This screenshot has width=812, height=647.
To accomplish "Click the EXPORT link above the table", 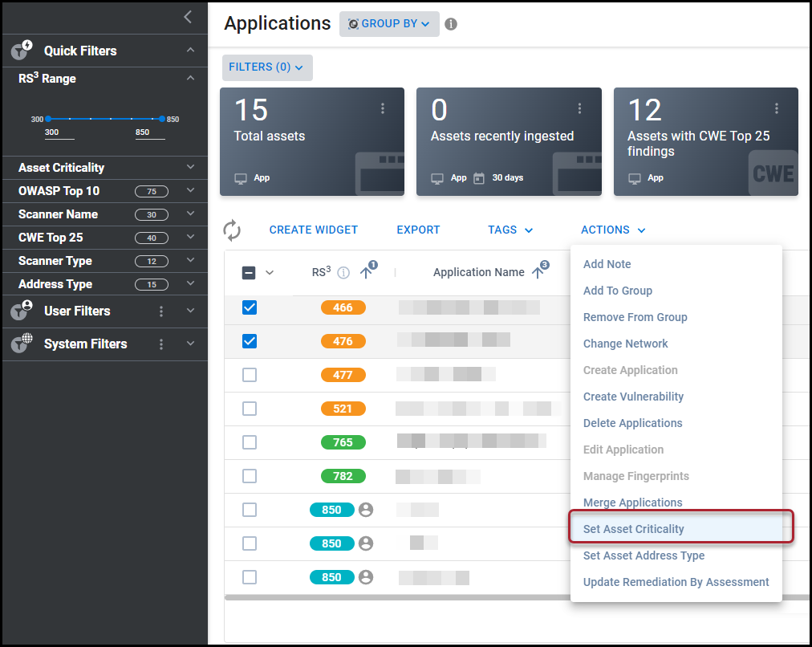I will (418, 230).
